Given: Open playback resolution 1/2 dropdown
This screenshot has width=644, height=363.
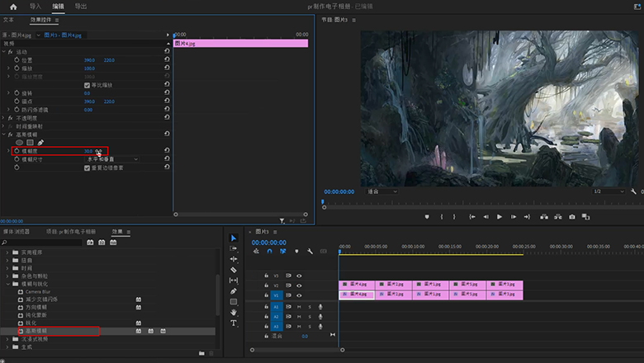Looking at the screenshot, I should (608, 191).
